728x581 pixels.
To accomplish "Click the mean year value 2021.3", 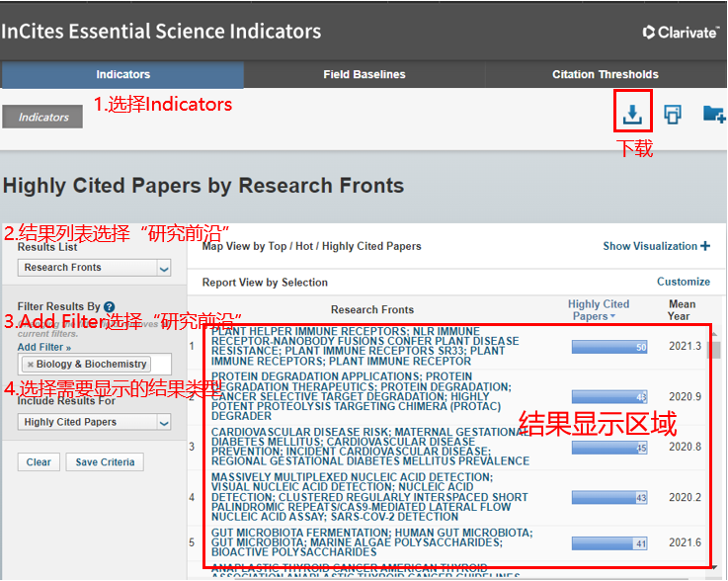I will click(685, 347).
